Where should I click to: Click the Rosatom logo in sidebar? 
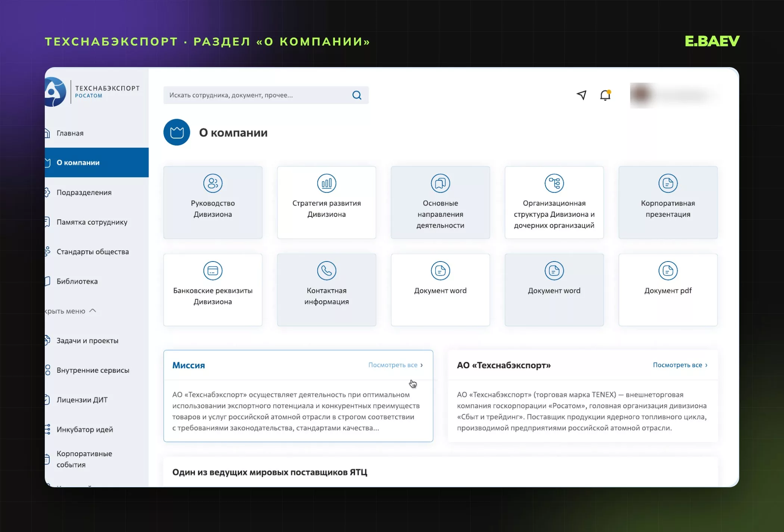(55, 92)
